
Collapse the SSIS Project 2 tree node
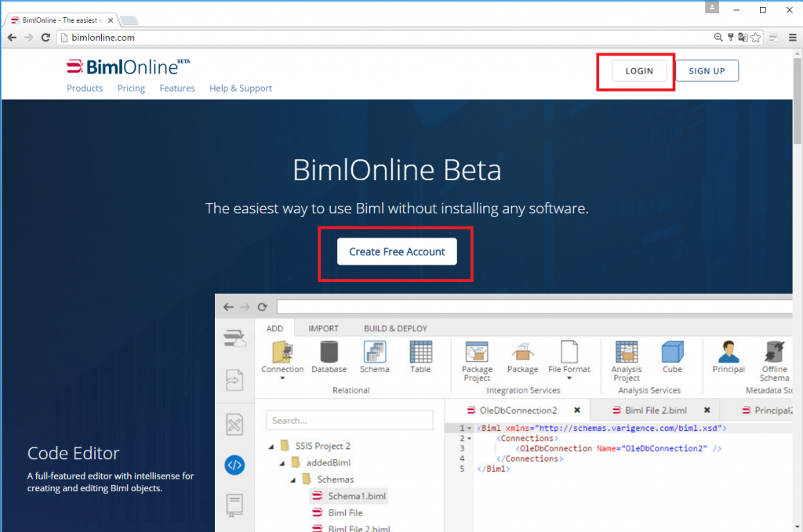271,447
